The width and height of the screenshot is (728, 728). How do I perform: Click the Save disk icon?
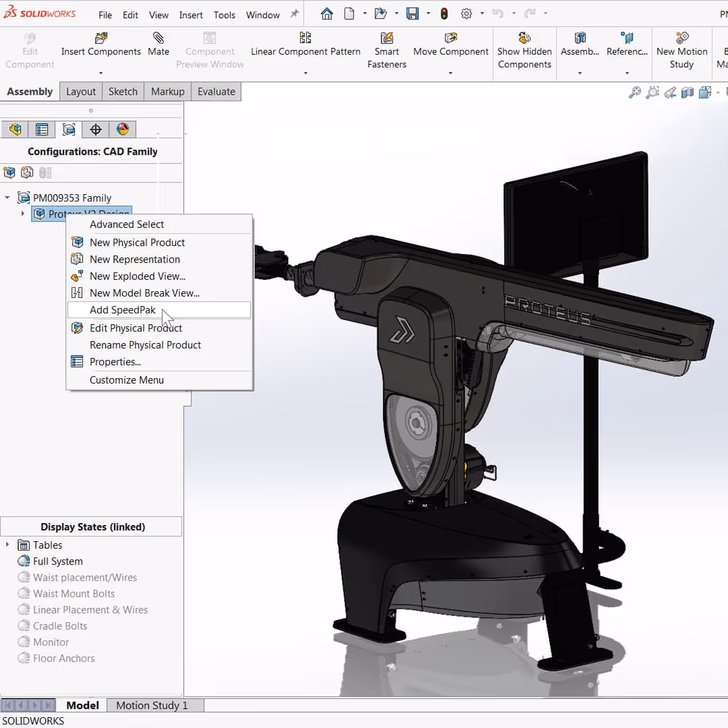[413, 14]
